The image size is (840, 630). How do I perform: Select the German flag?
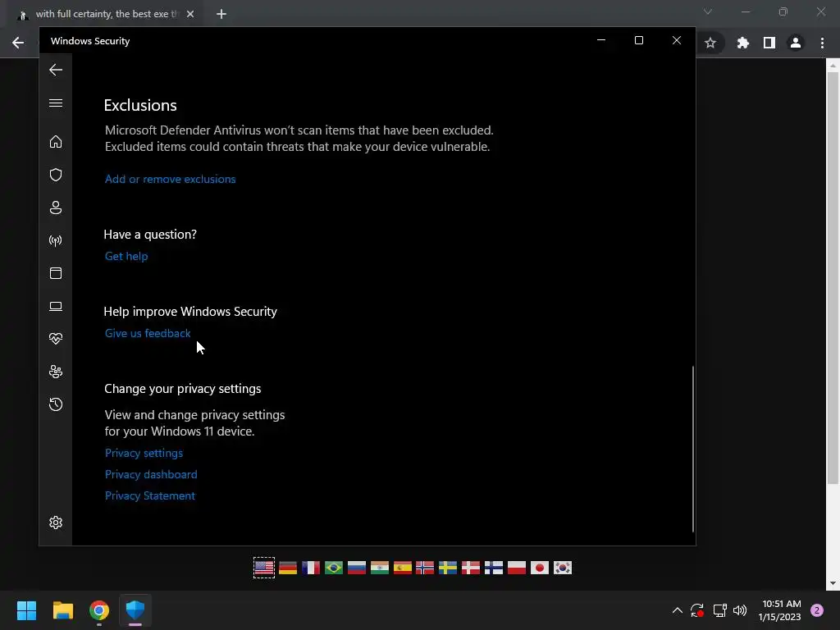click(x=288, y=568)
